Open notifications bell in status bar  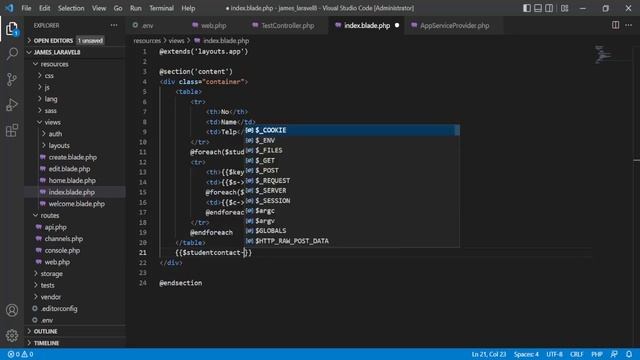coord(629,354)
